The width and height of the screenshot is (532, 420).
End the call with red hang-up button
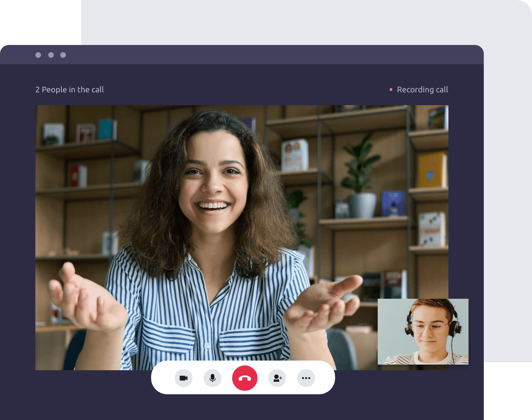[245, 378]
